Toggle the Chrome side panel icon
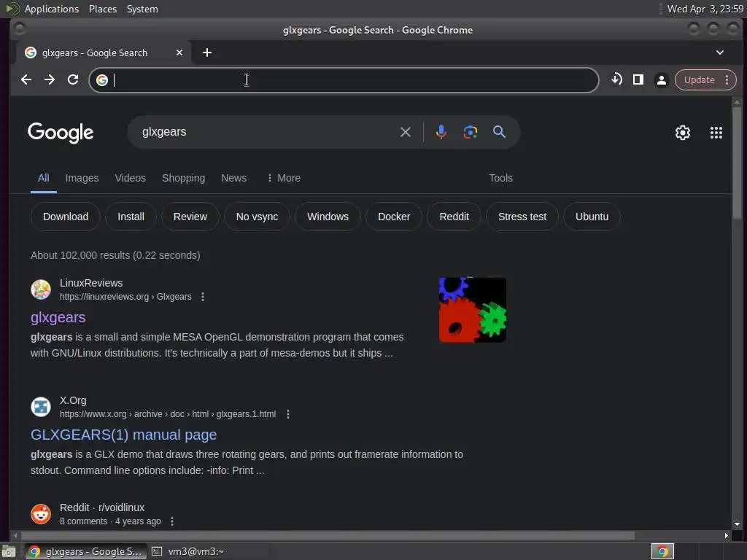Viewport: 747px width, 560px height. click(x=638, y=79)
